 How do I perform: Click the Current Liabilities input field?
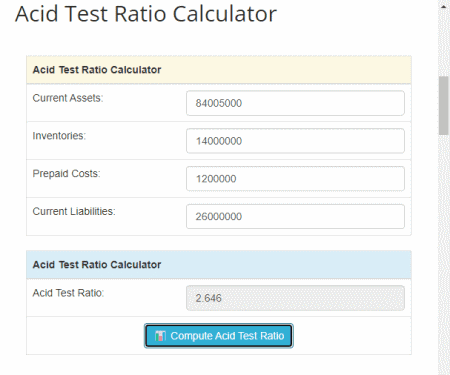pyautogui.click(x=295, y=216)
